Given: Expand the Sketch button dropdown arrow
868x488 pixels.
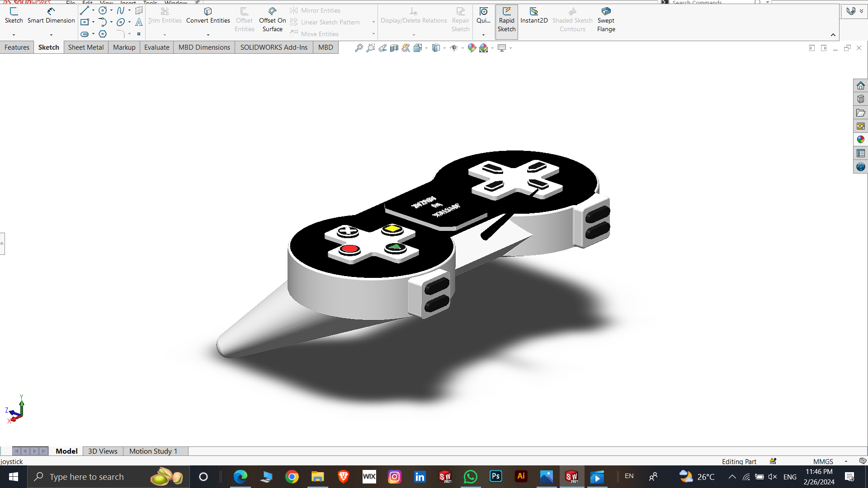Looking at the screenshot, I should coord(14,35).
